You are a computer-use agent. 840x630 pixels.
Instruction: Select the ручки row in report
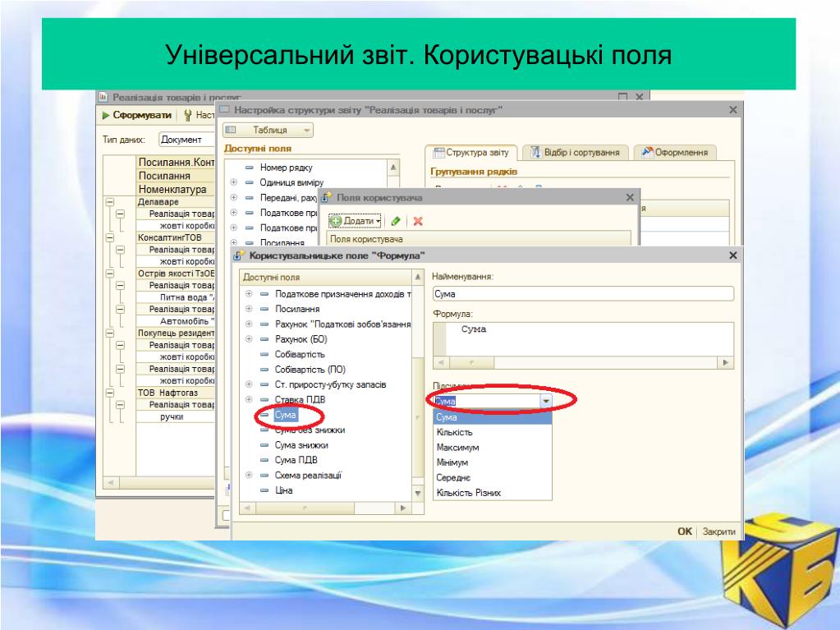tap(176, 416)
